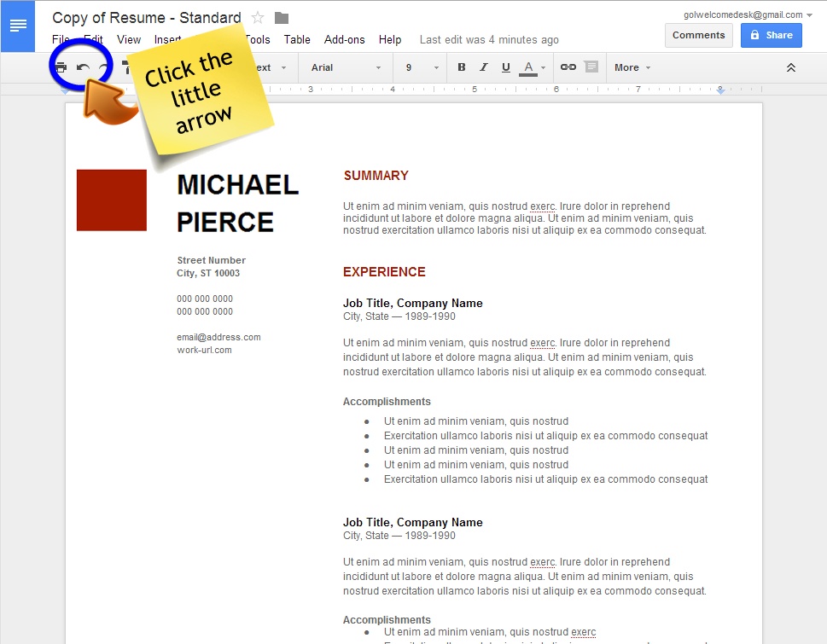Click the print icon
The height and width of the screenshot is (644, 827).
tap(61, 67)
